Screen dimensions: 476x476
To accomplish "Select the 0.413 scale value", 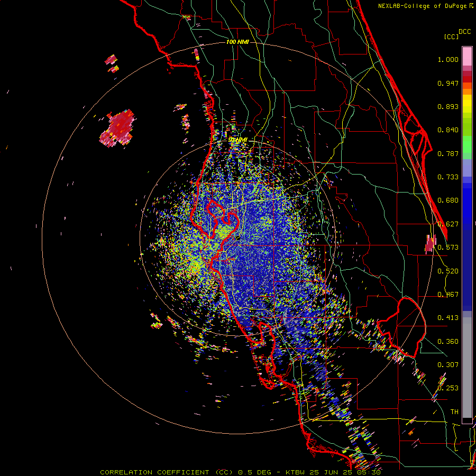I will pyautogui.click(x=448, y=318).
